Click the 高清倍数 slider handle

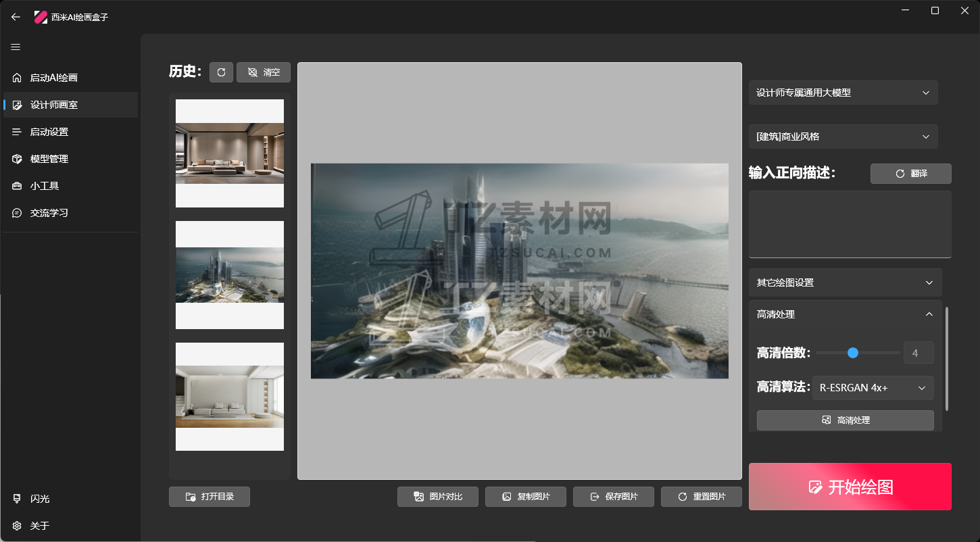853,353
